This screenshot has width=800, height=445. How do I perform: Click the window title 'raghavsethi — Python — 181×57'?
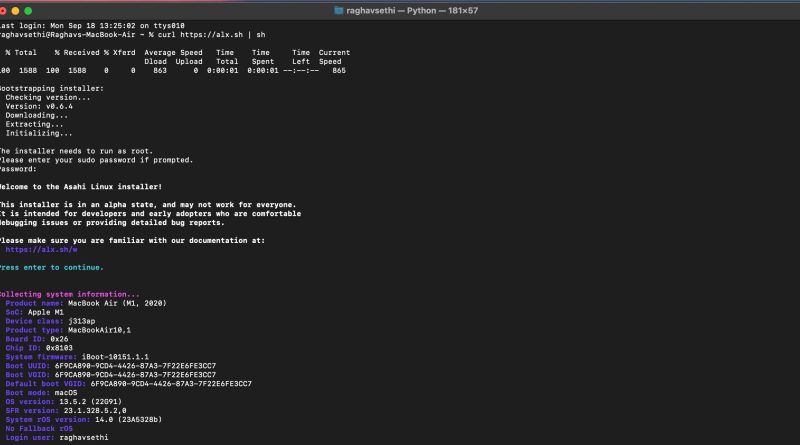click(412, 10)
